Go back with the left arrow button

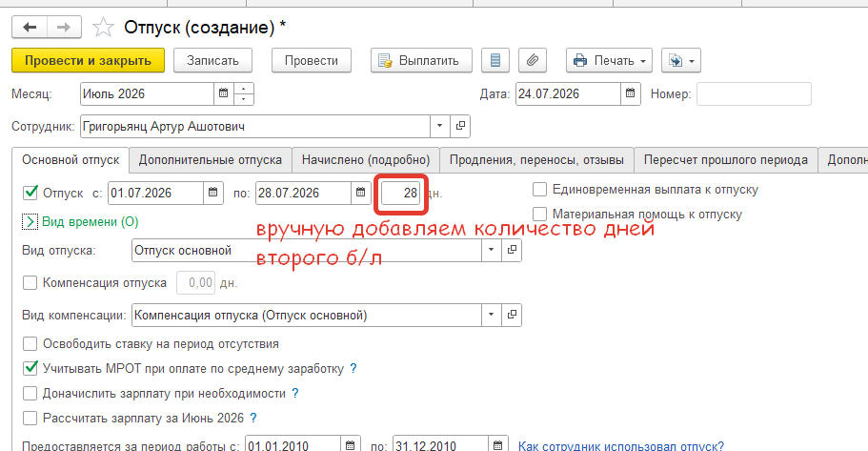click(x=30, y=27)
